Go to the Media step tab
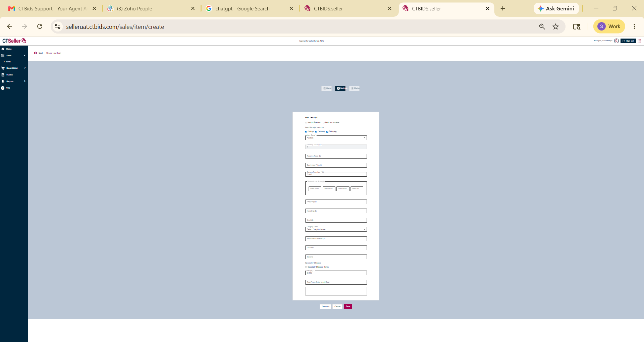Viewport: 644px width, 342px height. [355, 89]
